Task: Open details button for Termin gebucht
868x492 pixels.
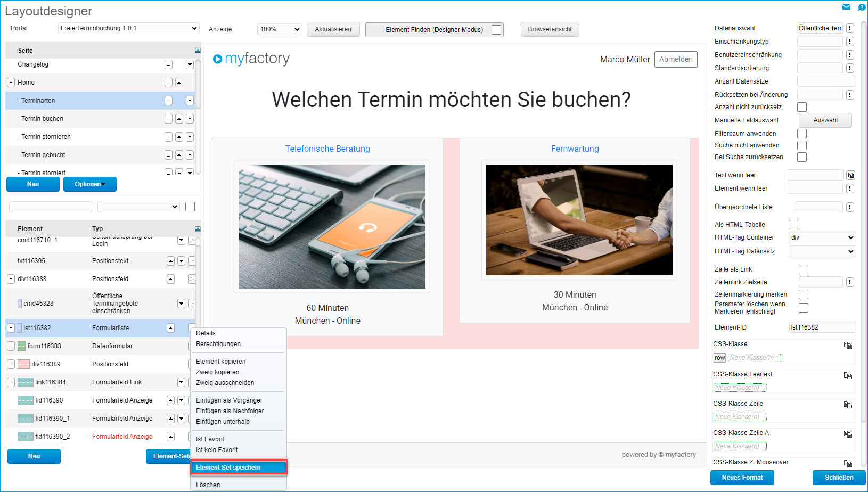Action: point(168,155)
